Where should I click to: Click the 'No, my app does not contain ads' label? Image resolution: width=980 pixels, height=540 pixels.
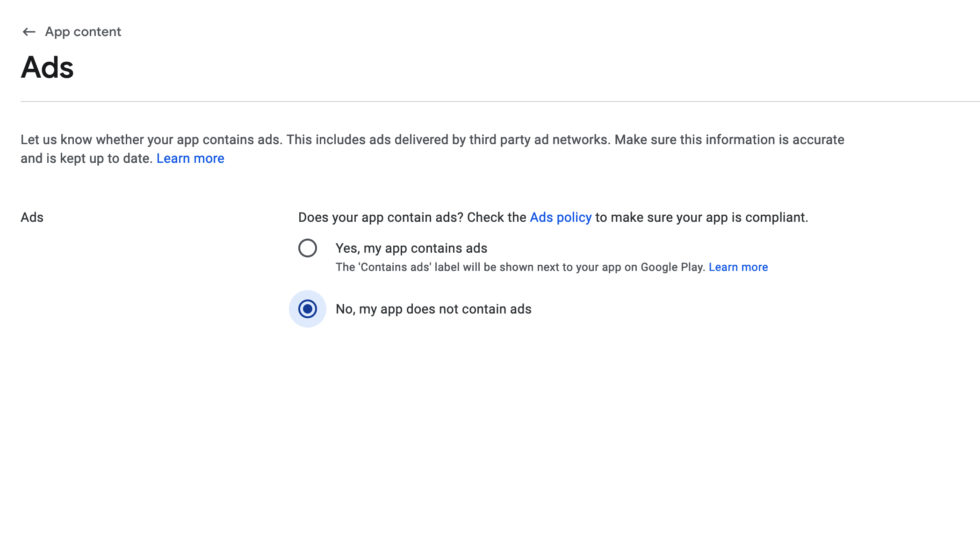[433, 309]
